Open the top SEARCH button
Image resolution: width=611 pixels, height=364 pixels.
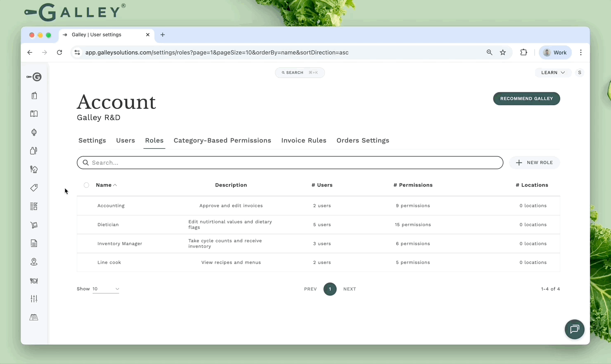point(300,73)
